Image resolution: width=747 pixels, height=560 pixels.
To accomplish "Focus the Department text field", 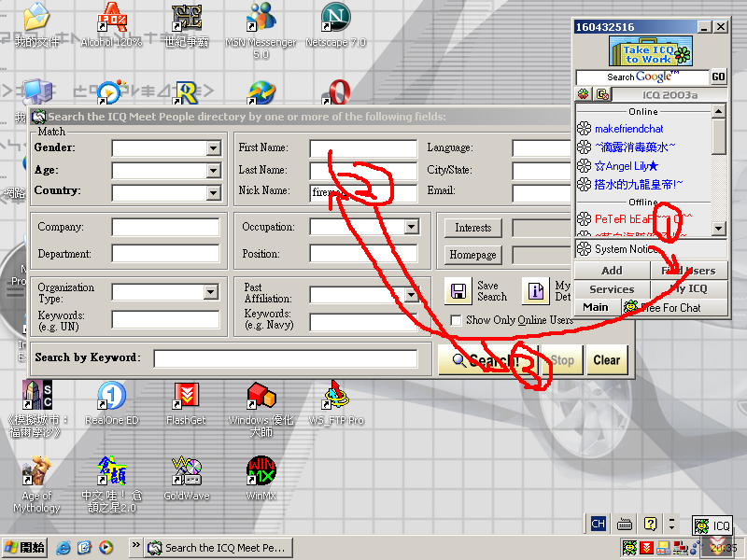I will 165,254.
